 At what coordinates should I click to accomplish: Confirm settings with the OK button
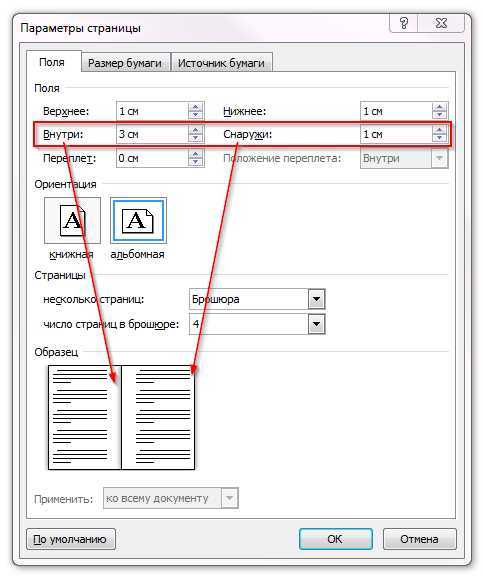click(335, 539)
